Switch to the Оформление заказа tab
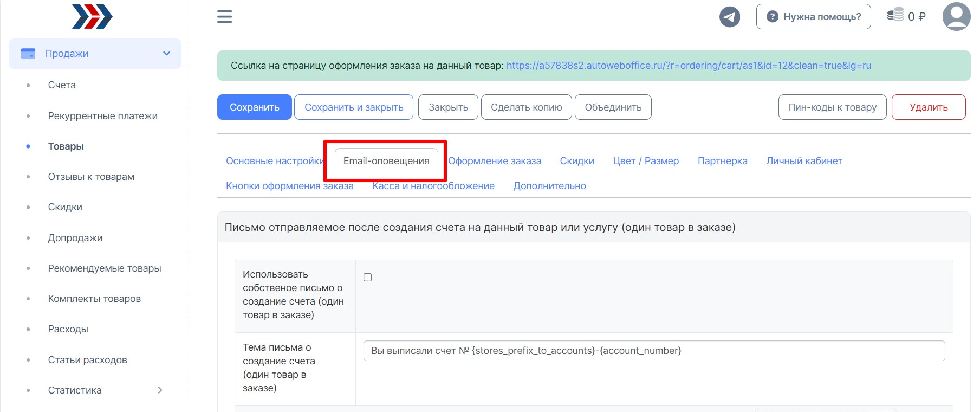Viewport: 980px width, 412px height. click(x=495, y=161)
